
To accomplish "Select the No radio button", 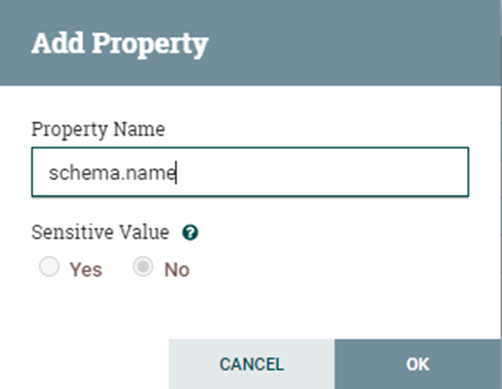I will 143,267.
